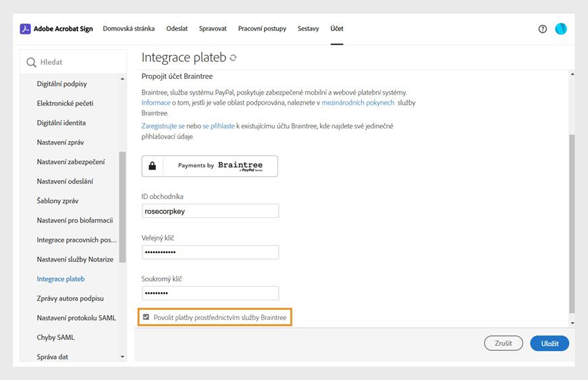Click the Hledat search field
Viewport: 588px width, 380px height.
pos(73,62)
